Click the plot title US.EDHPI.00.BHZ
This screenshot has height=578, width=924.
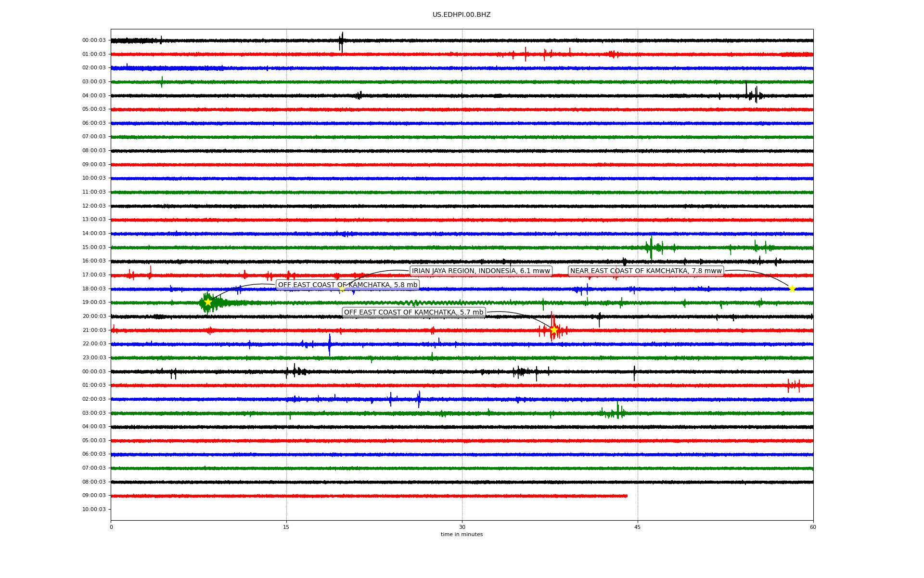[462, 15]
